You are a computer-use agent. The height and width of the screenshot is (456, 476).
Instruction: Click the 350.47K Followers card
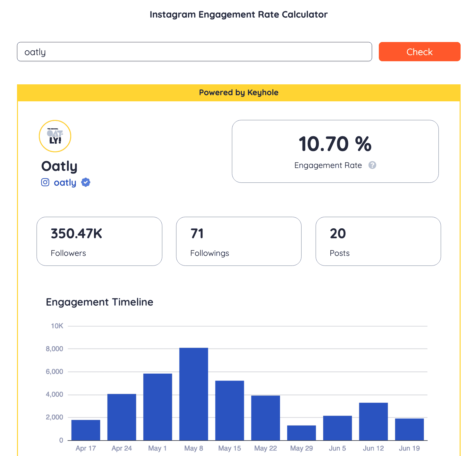pyautogui.click(x=99, y=241)
